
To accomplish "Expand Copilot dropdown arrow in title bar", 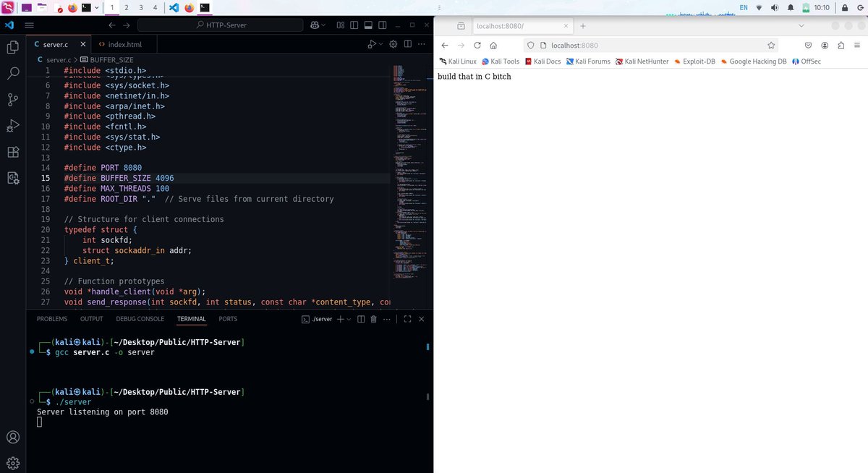I will click(x=323, y=25).
